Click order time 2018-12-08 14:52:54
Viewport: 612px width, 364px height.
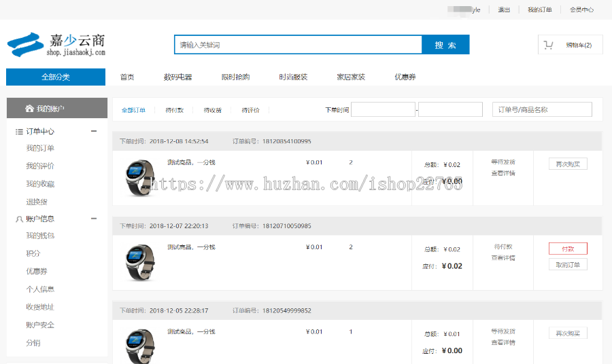click(179, 141)
